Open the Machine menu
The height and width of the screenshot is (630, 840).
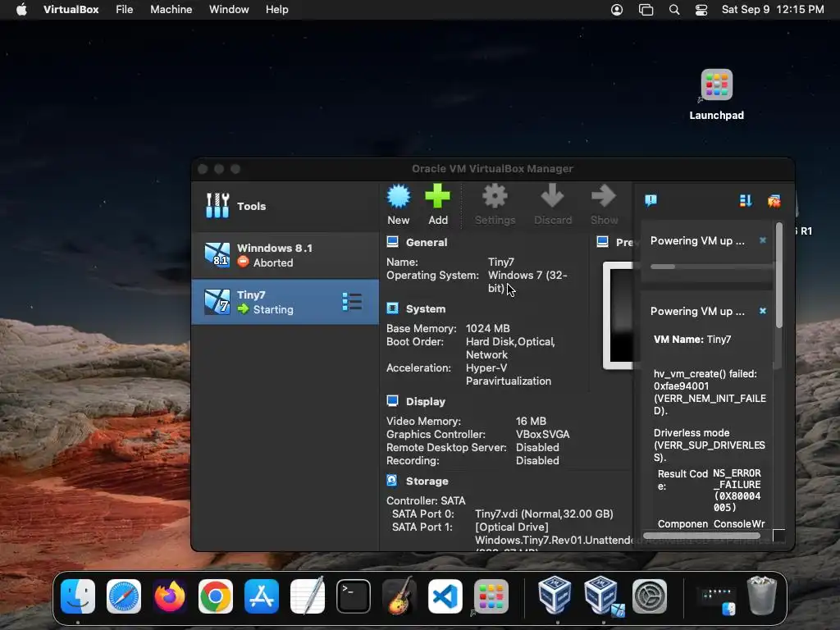point(171,10)
